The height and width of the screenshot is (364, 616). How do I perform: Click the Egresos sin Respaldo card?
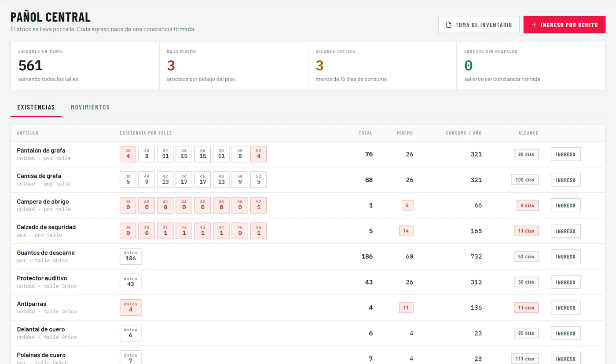pyautogui.click(x=531, y=66)
